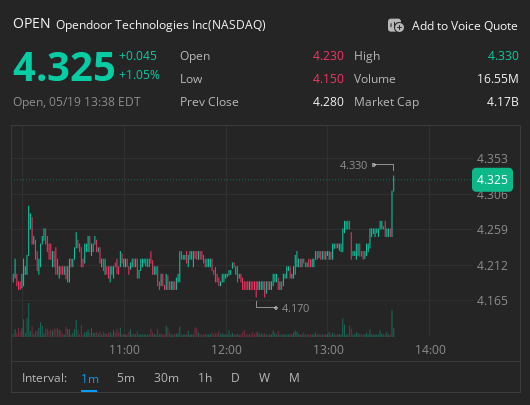
Task: Click the Opendoor Technologies Inc(NASDAQ) name
Action: (x=161, y=25)
